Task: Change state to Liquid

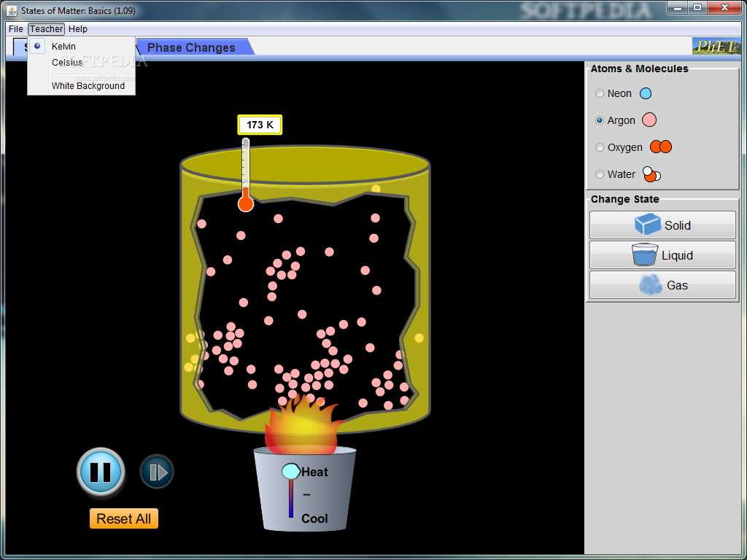Action: (x=662, y=254)
